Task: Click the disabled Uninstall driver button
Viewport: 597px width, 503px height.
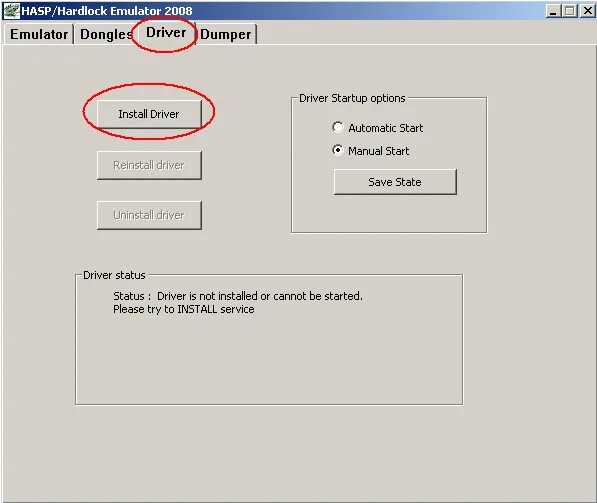Action: [149, 215]
